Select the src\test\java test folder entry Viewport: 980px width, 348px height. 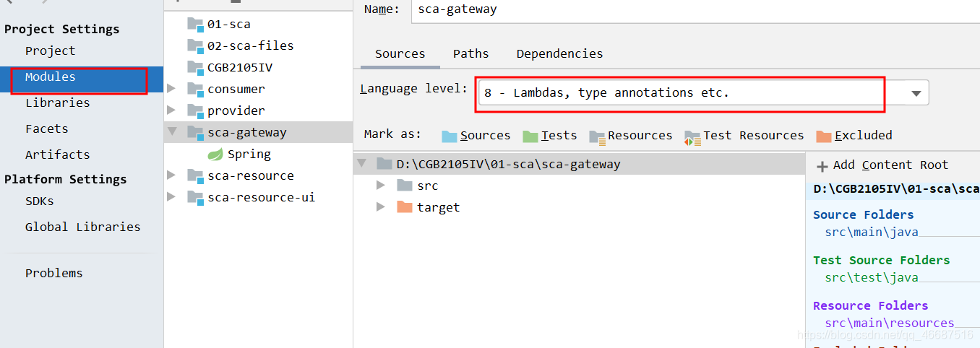tap(872, 277)
